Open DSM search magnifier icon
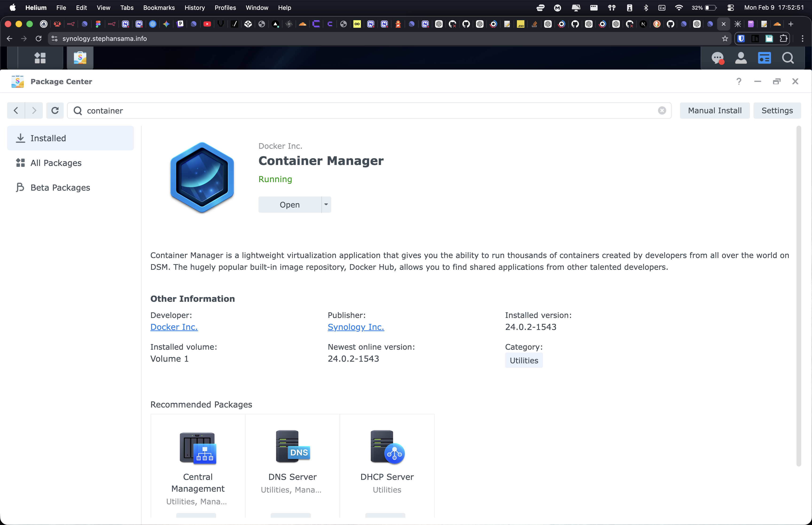The width and height of the screenshot is (812, 525). [788, 58]
